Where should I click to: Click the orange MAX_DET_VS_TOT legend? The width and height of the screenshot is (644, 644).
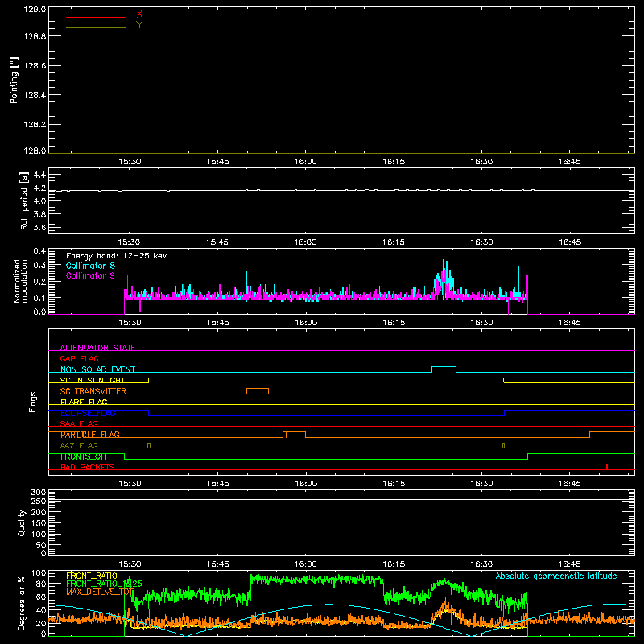click(100, 592)
